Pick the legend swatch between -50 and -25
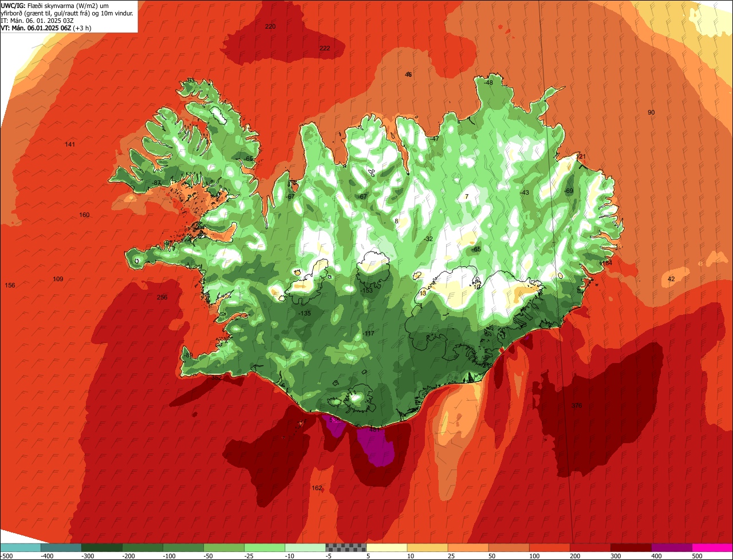 [x=224, y=547]
